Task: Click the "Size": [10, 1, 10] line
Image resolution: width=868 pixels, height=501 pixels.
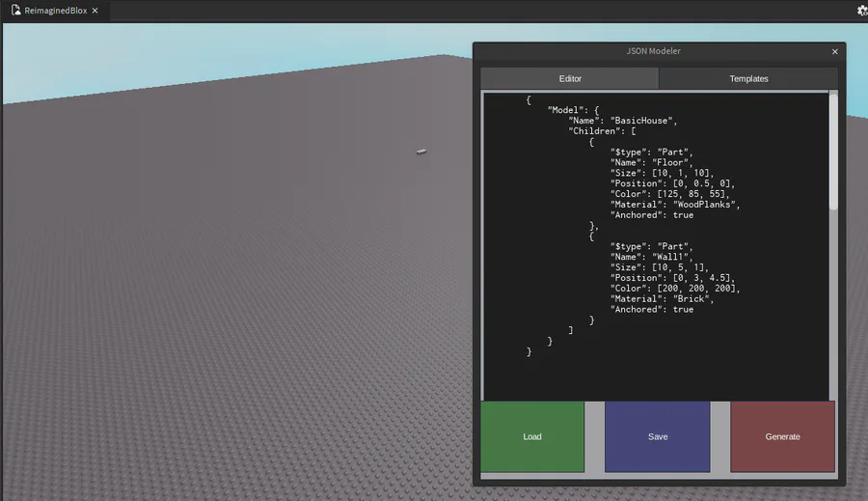Action: click(662, 173)
